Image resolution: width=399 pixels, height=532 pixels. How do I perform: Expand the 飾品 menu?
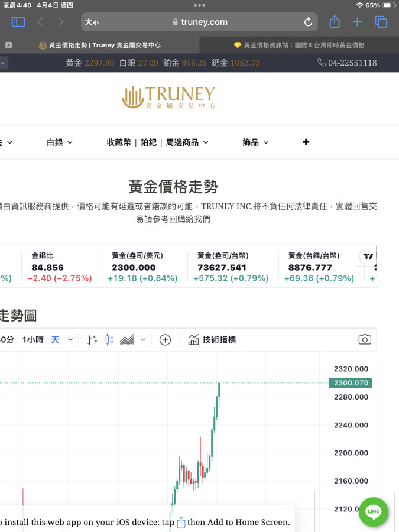tap(255, 142)
